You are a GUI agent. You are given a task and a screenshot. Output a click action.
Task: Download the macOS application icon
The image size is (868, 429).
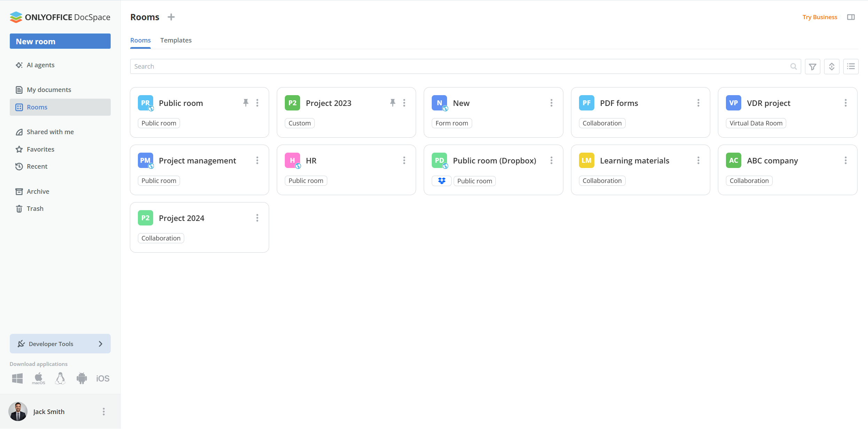(39, 378)
